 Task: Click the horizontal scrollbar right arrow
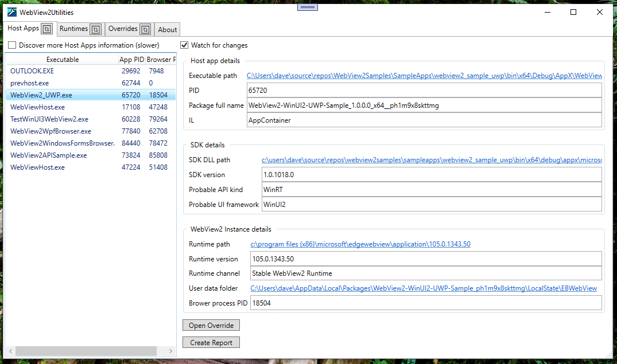(x=171, y=351)
